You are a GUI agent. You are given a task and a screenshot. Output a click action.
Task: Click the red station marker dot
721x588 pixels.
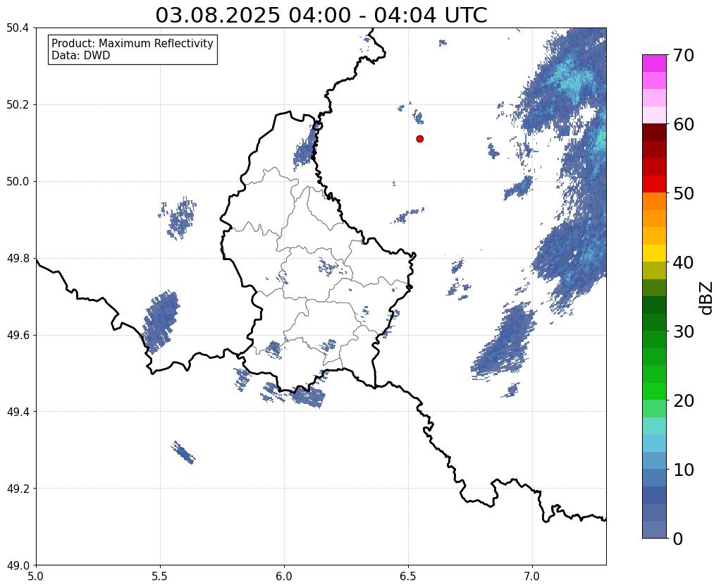(419, 138)
